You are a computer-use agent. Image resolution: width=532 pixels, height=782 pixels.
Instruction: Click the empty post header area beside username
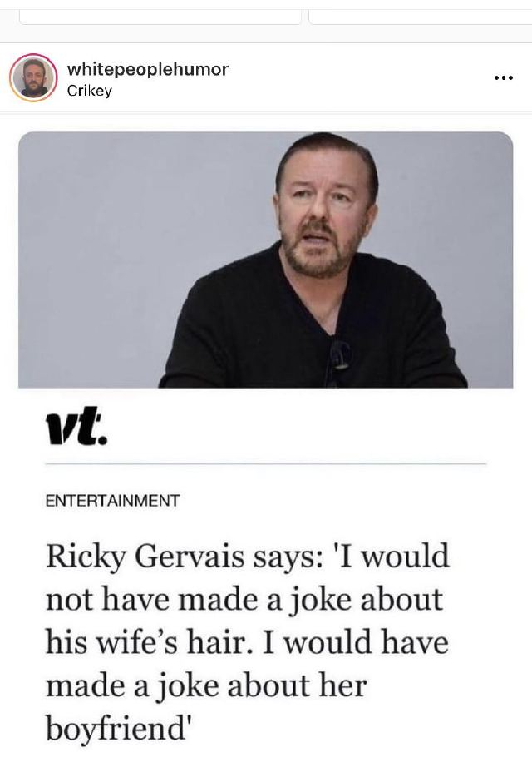(357, 78)
